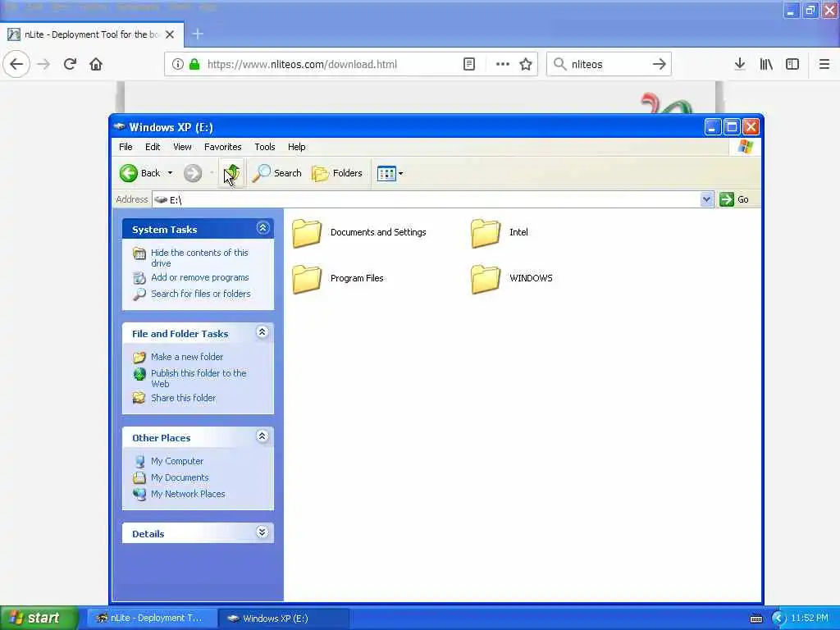This screenshot has width=840, height=630.
Task: Select the Documents and Settings folder
Action: [359, 232]
